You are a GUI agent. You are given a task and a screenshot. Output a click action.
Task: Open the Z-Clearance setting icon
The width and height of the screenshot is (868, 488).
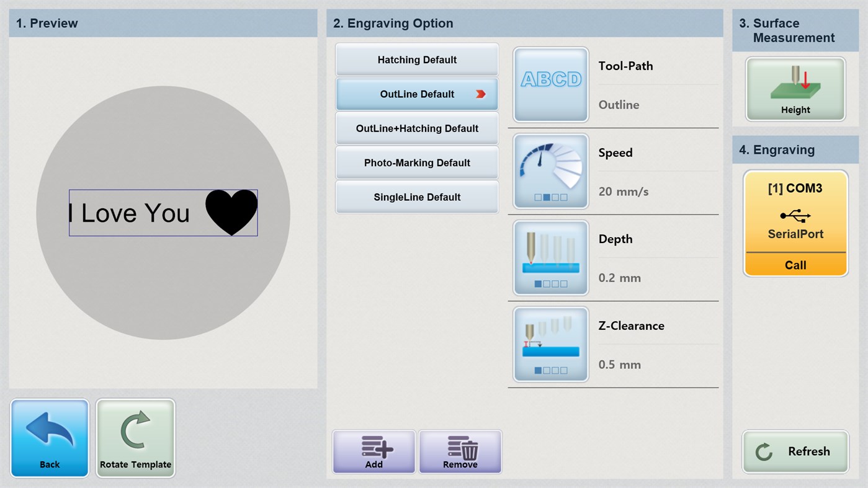pyautogui.click(x=550, y=344)
